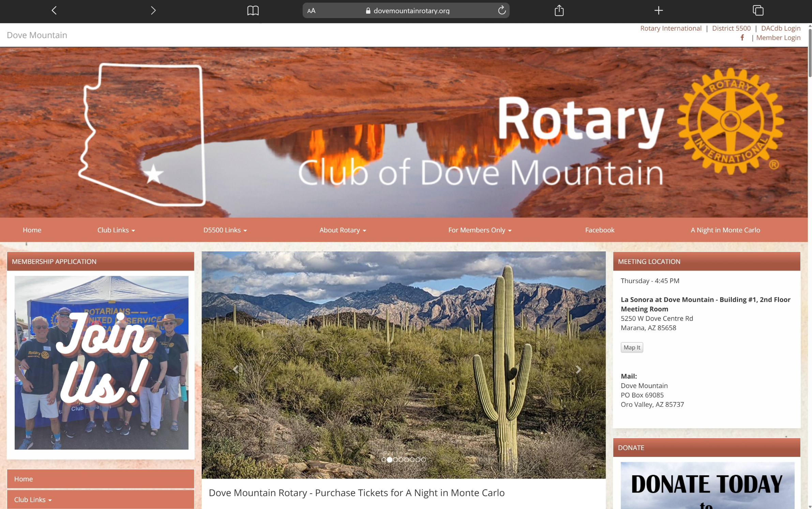
Task: Show previous carousel slide arrow
Action: click(x=236, y=369)
